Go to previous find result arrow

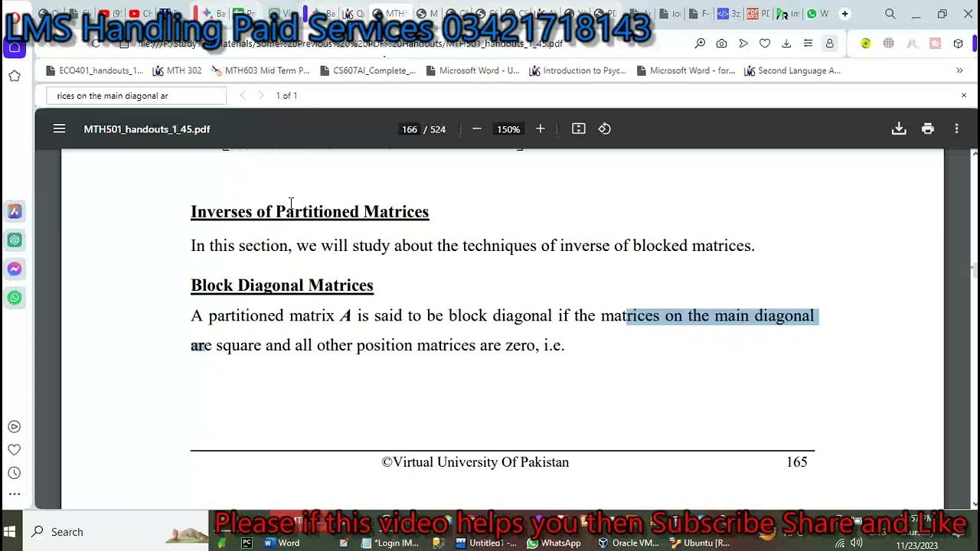point(243,96)
